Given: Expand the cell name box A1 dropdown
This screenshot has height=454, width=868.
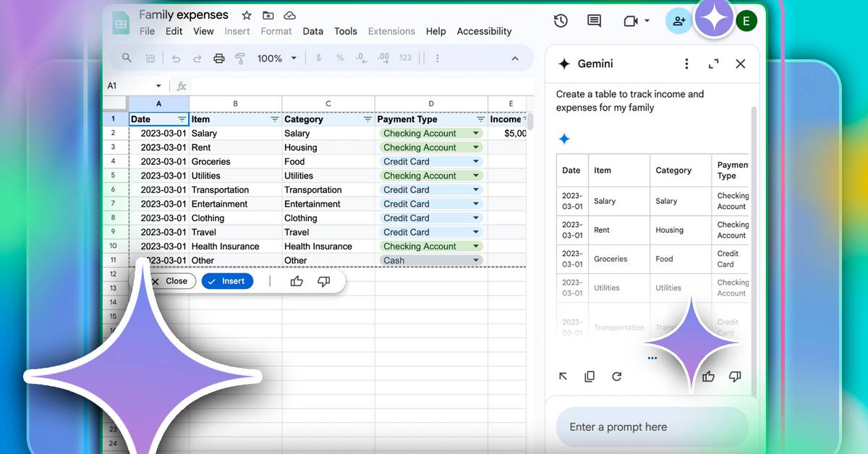Looking at the screenshot, I should coord(158,85).
